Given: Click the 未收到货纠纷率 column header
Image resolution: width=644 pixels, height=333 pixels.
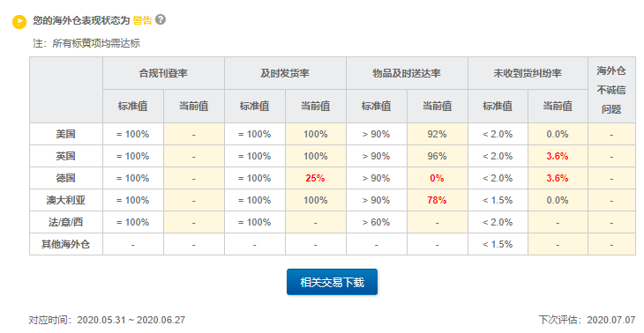Looking at the screenshot, I should pos(528,73).
